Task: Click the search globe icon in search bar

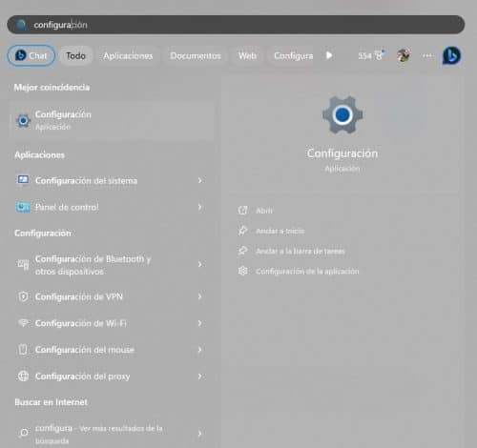Action: [21, 25]
